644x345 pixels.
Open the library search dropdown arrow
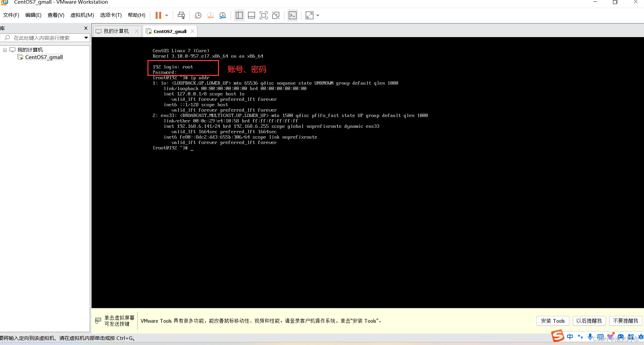tap(86, 38)
